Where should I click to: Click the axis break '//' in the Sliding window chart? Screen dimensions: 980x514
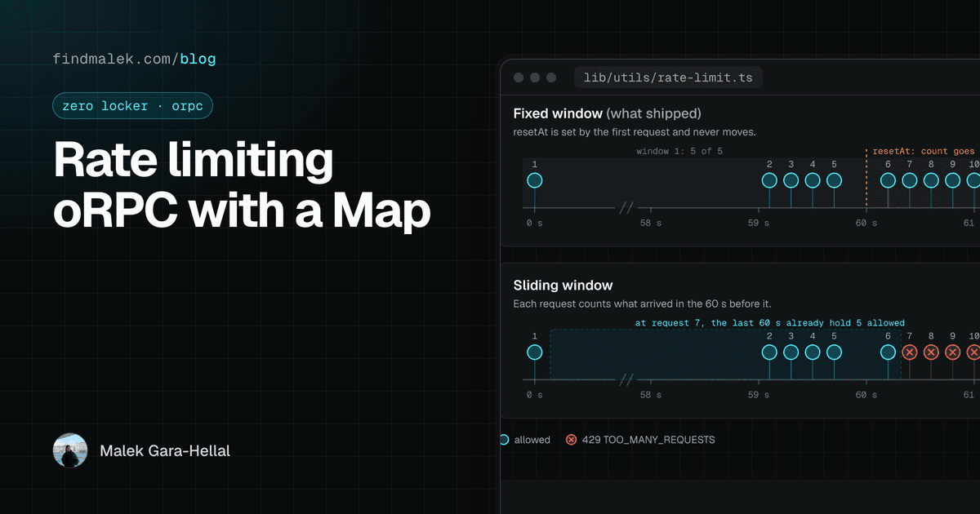coord(626,380)
